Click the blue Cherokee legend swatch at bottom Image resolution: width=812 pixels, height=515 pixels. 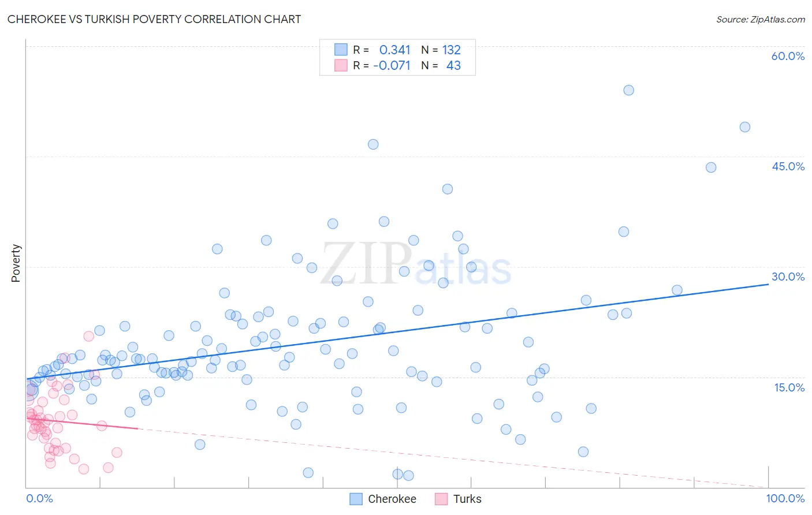(356, 499)
